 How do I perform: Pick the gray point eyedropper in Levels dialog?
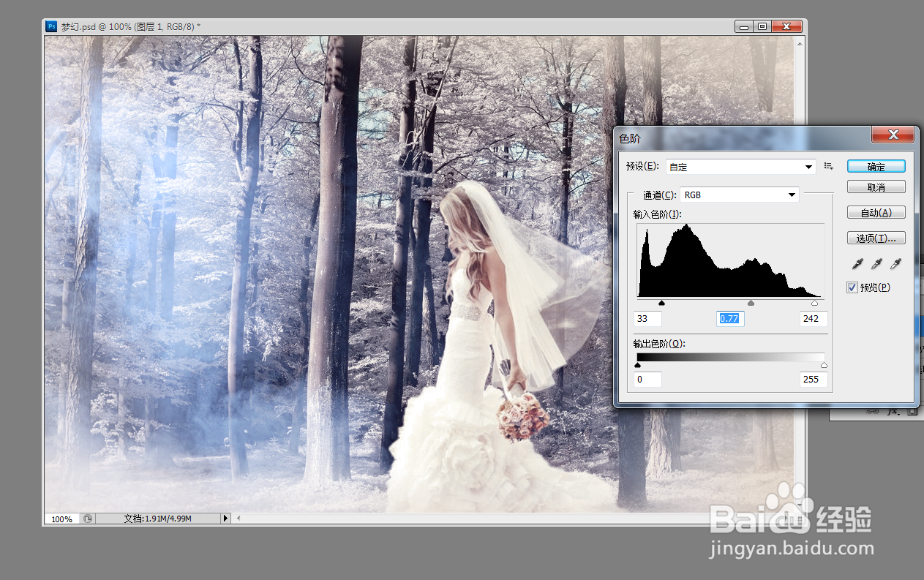pyautogui.click(x=876, y=264)
